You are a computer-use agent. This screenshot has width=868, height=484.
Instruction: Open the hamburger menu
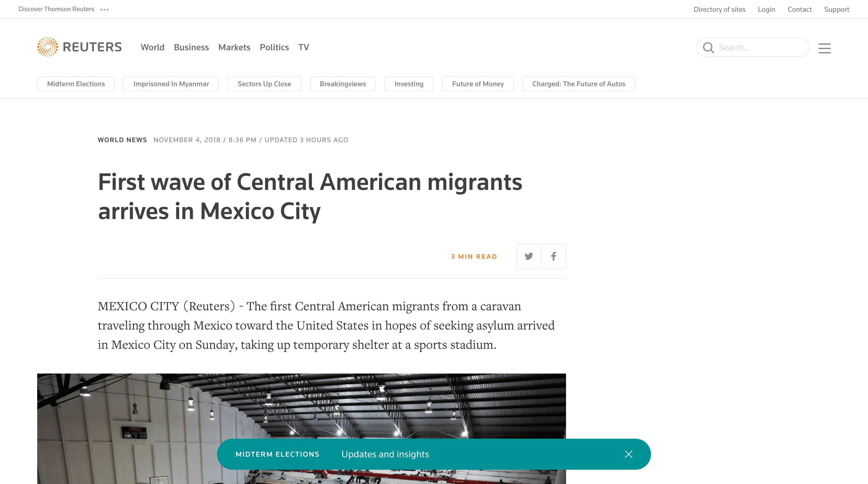click(824, 48)
